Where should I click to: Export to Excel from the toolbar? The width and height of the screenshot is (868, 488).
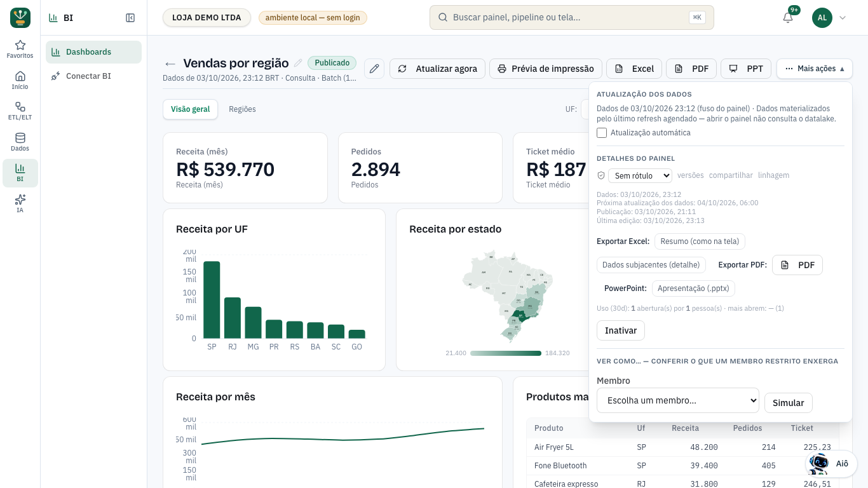(634, 69)
